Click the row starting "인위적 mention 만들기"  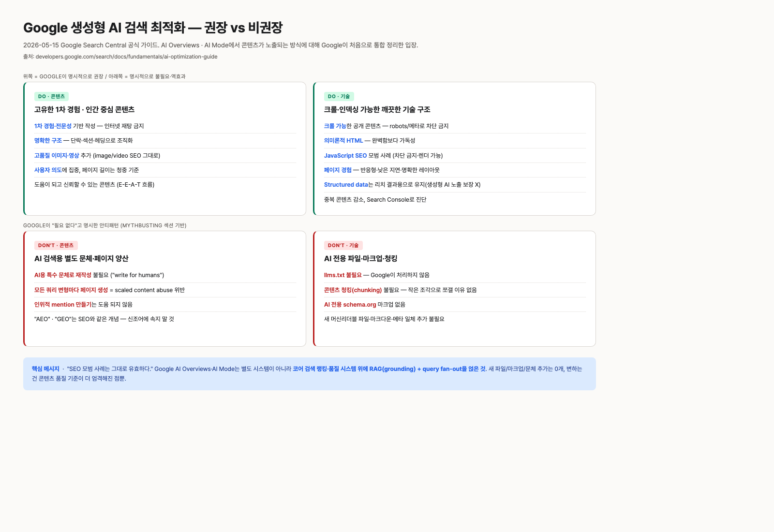[165, 304]
